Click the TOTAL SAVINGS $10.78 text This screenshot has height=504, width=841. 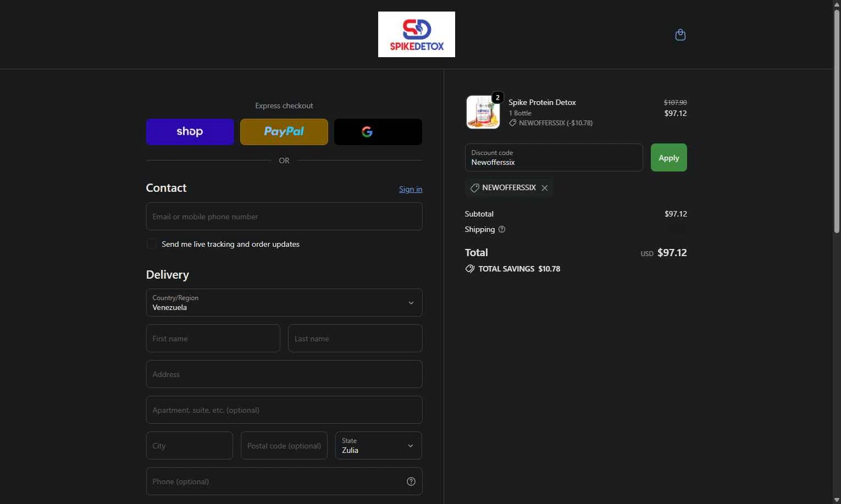coord(519,269)
